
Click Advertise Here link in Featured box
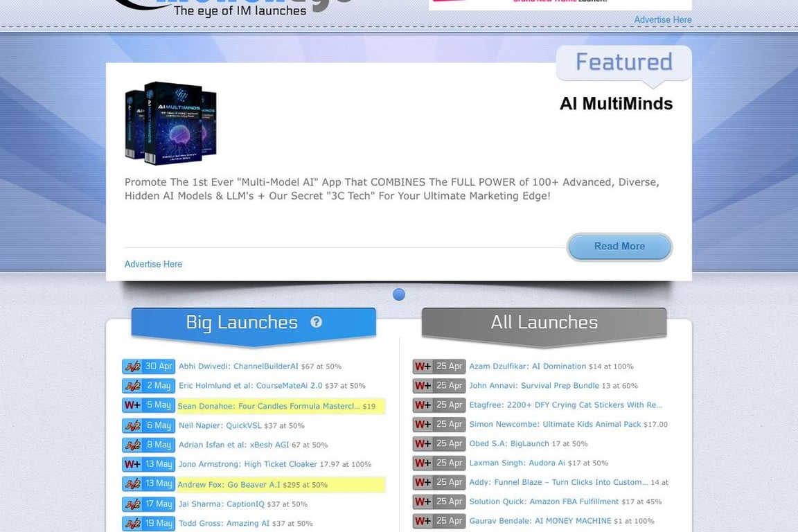click(153, 264)
